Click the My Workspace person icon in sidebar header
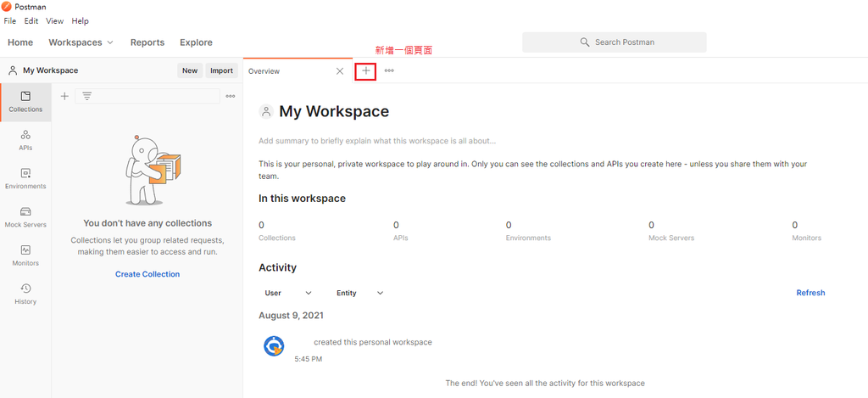Screen dimensions: 868x398 (13, 70)
